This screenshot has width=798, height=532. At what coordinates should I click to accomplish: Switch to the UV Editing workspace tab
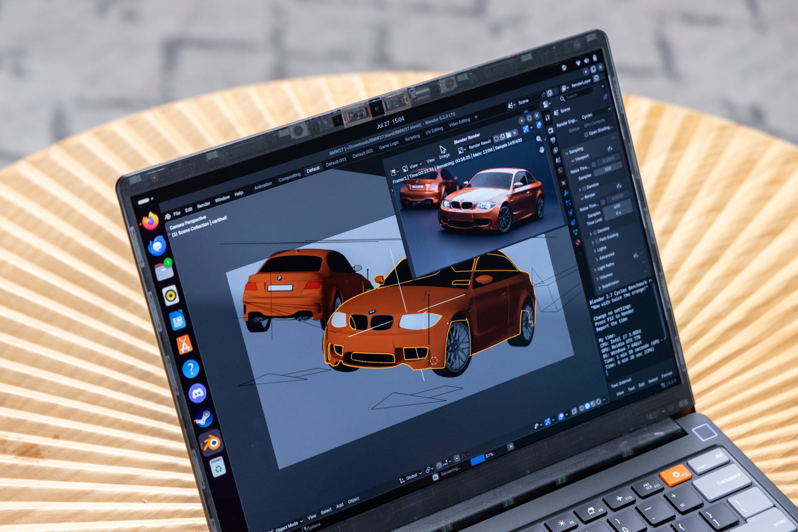pyautogui.click(x=434, y=130)
